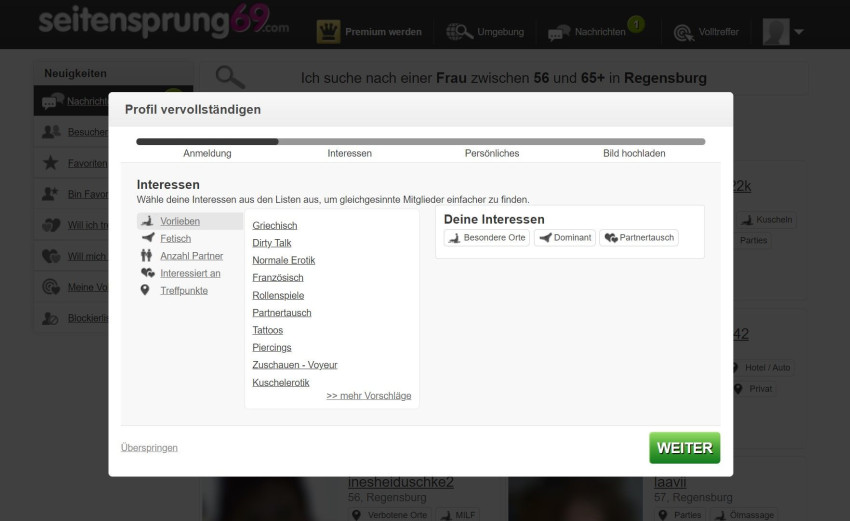This screenshot has width=850, height=521.
Task: Click the Interessen step label
Action: point(350,153)
